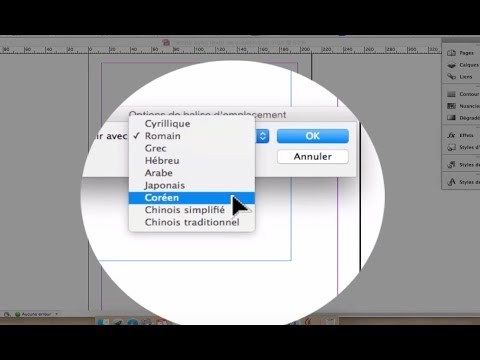Viewport: 480px width, 360px height.
Task: Select Chinois simplifié
Action: (x=192, y=210)
